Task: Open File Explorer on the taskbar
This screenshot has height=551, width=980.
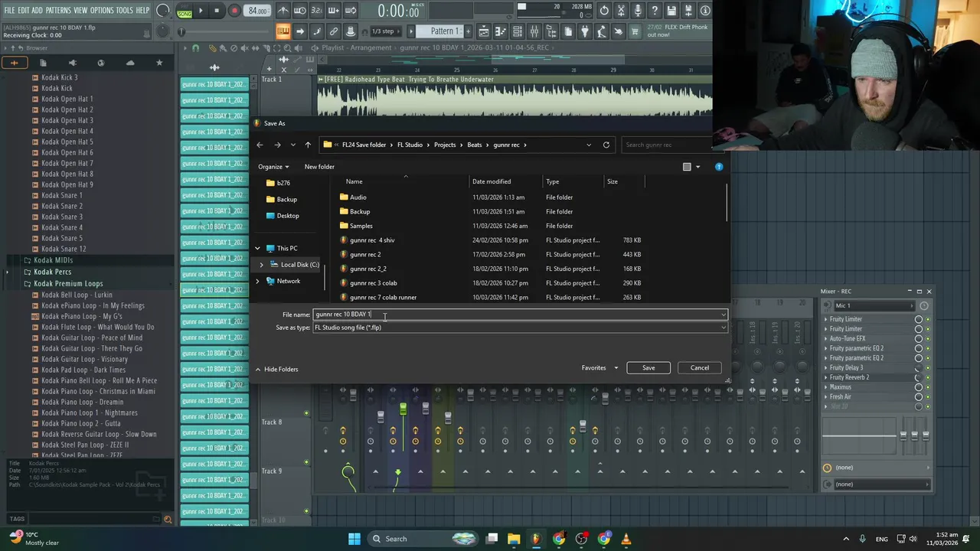Action: pos(514,539)
